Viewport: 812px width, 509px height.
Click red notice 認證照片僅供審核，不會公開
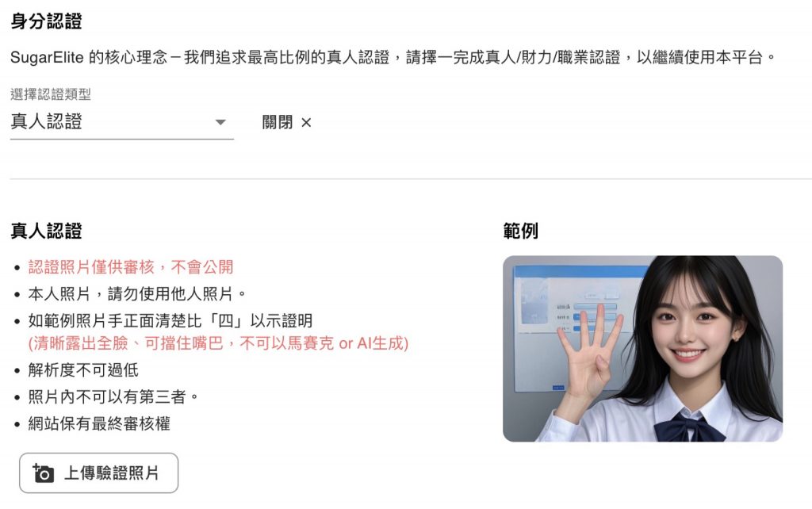point(131,267)
